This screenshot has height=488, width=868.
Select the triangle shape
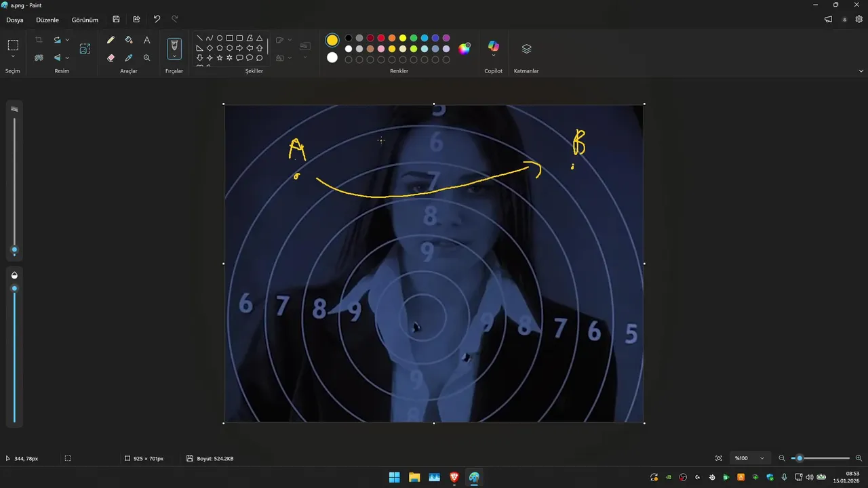(260, 38)
